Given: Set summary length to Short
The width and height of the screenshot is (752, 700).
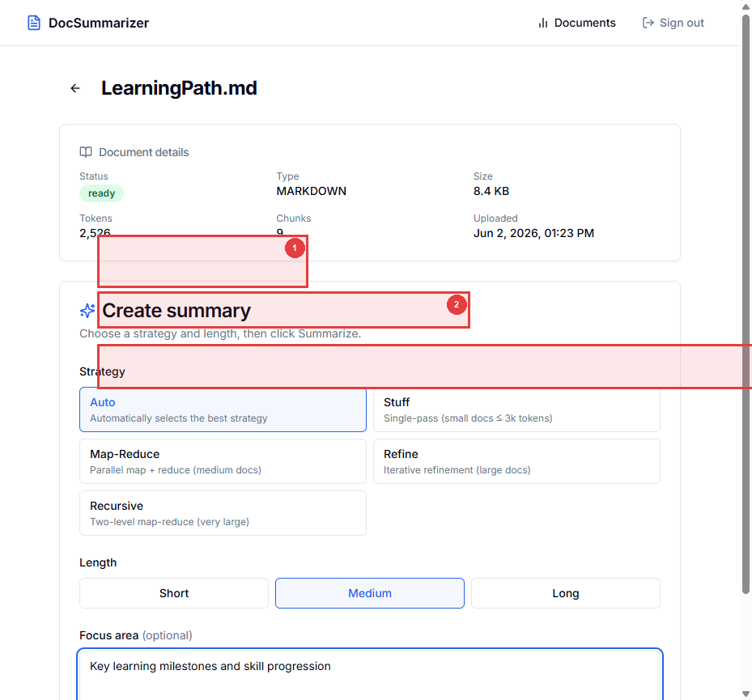Looking at the screenshot, I should pos(174,593).
